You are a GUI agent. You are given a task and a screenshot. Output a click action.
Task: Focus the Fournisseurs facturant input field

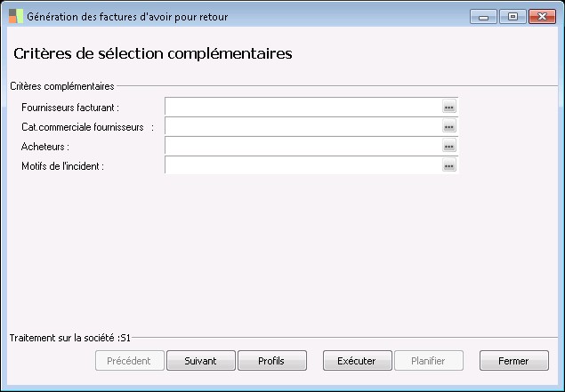(303, 107)
